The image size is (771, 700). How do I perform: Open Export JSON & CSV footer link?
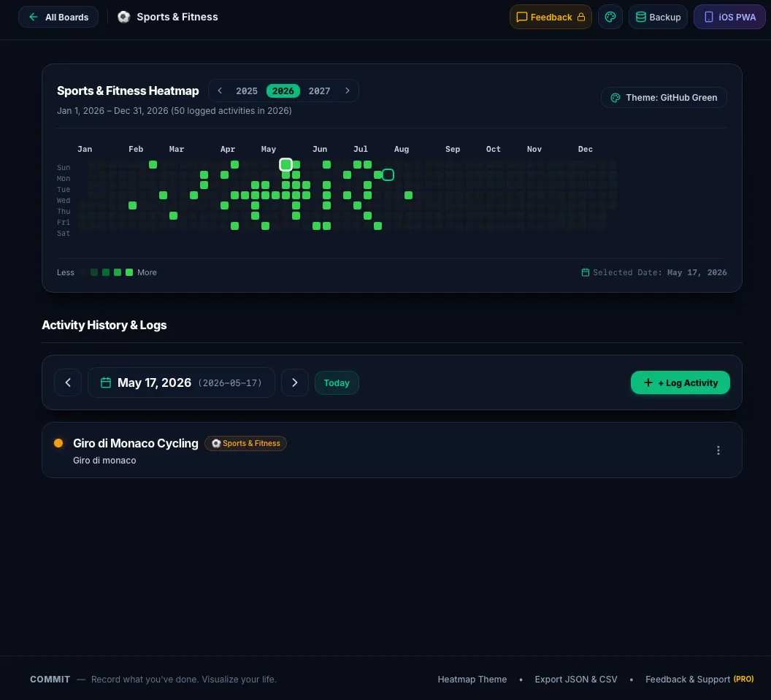[x=576, y=680]
